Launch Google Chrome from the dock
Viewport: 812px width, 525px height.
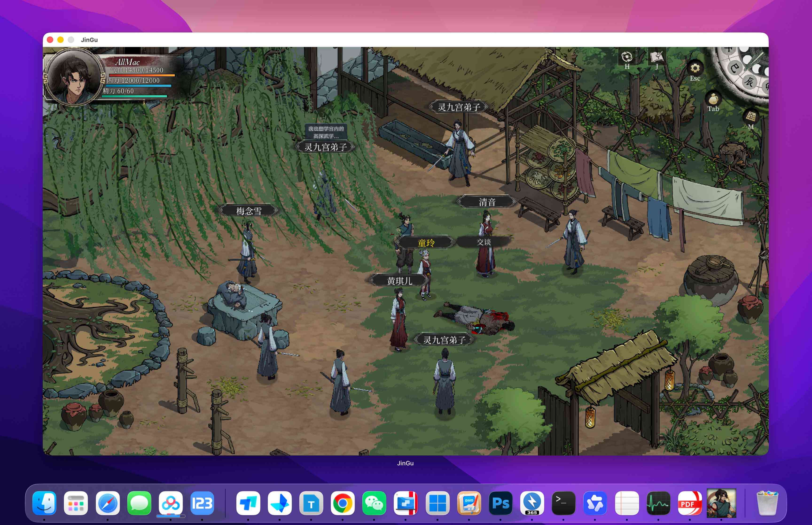(x=343, y=503)
